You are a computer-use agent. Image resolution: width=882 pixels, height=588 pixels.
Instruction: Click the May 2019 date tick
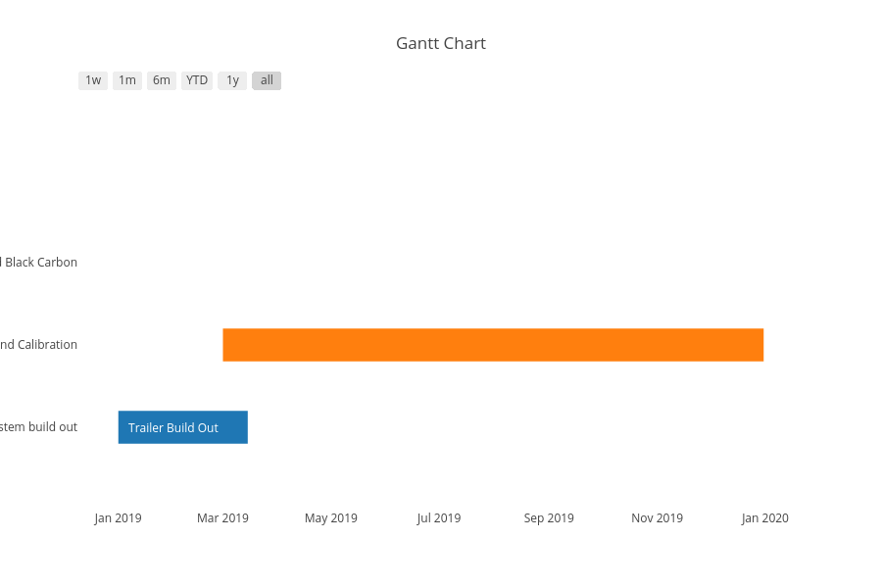pyautogui.click(x=331, y=518)
